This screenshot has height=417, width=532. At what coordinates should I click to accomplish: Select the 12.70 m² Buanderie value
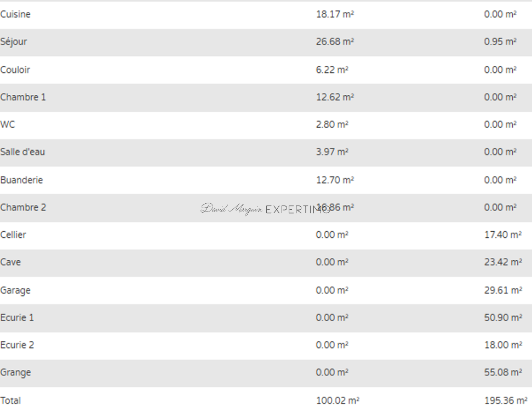[x=335, y=180]
